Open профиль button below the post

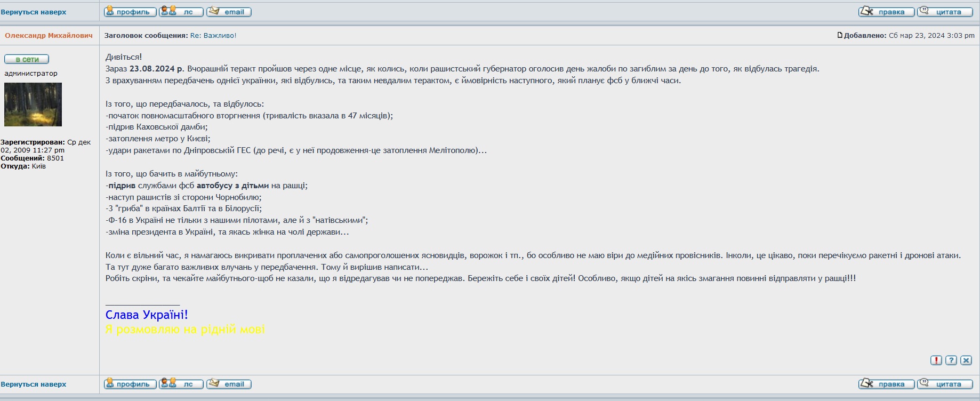pyautogui.click(x=130, y=384)
